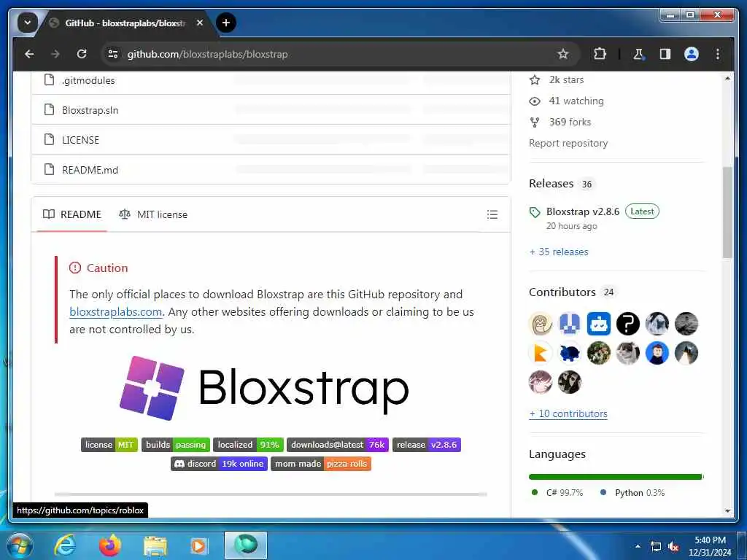Viewport: 747px width, 560px height.
Task: Click the browser forward arrow
Action: [x=55, y=54]
